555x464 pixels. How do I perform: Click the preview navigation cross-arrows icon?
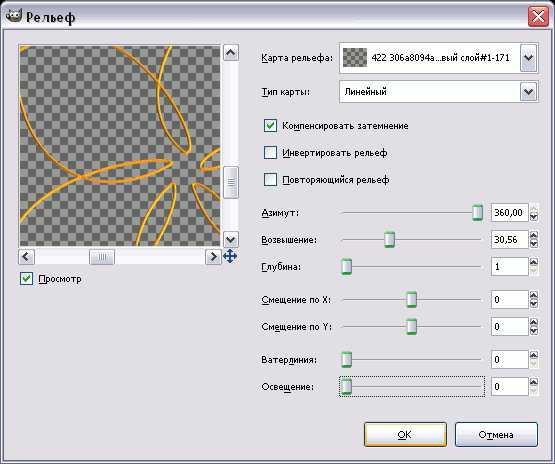230,256
